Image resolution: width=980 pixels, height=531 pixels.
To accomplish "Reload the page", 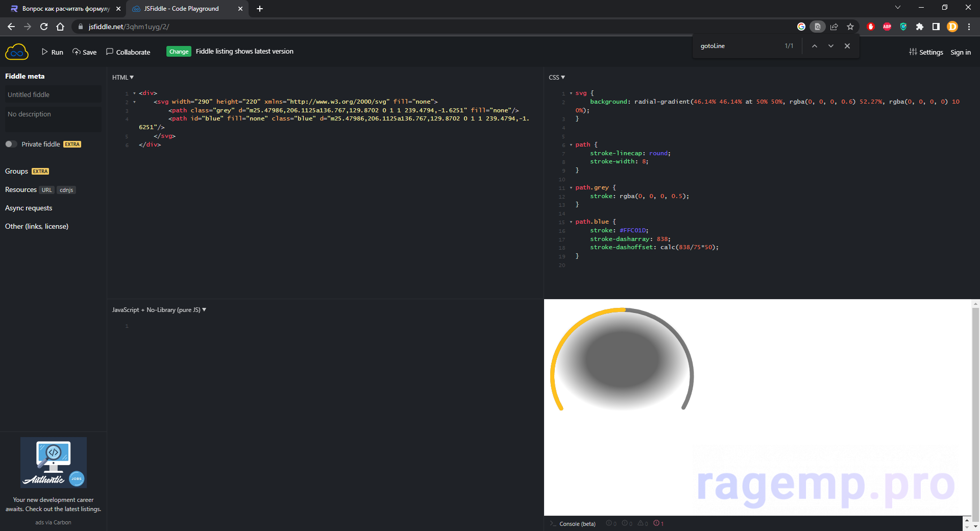I will point(44,27).
